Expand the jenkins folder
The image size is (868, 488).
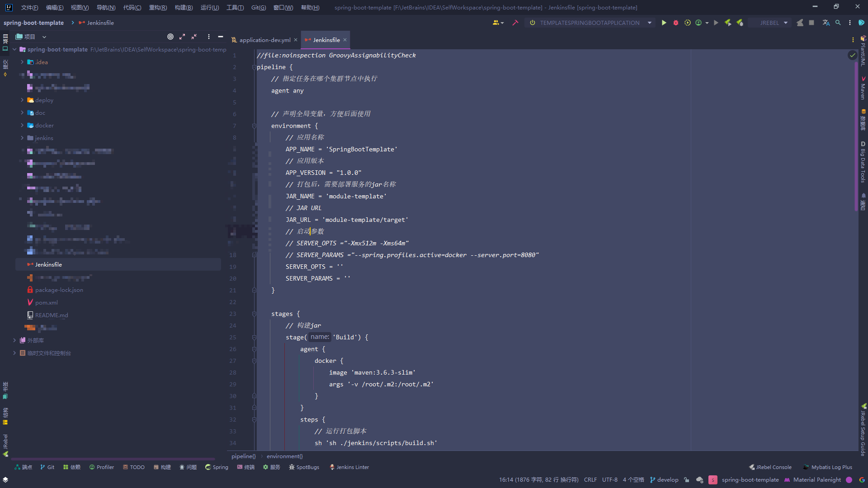[x=22, y=138]
